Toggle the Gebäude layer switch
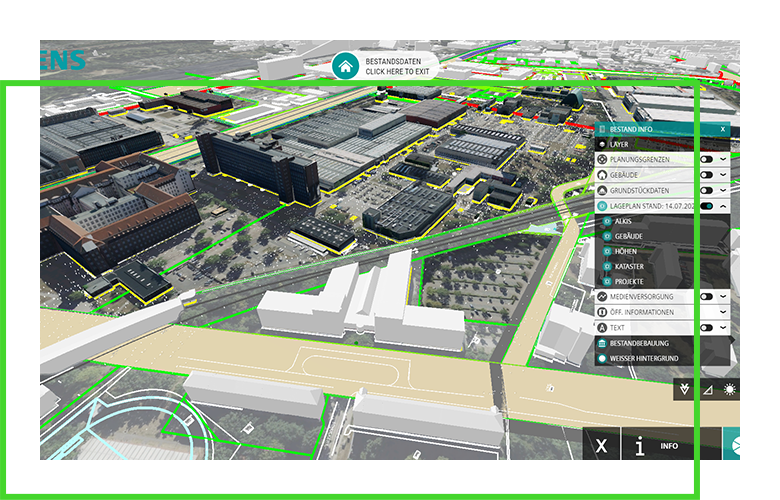The width and height of the screenshot is (780, 500). pyautogui.click(x=706, y=175)
